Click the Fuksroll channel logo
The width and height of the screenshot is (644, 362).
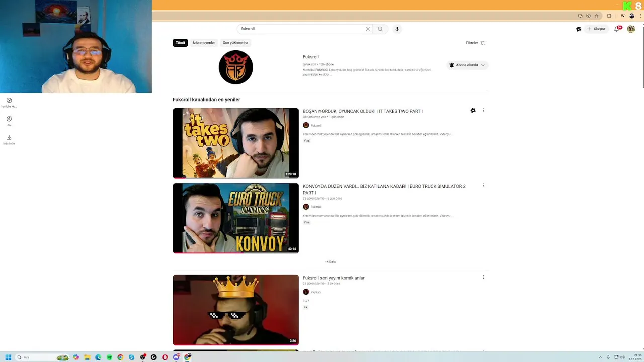[x=235, y=67]
